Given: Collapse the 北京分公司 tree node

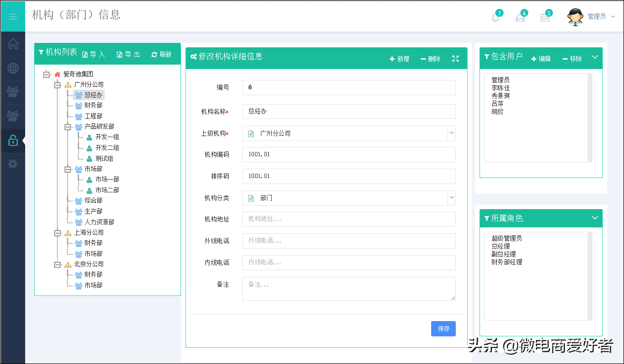Looking at the screenshot, I should (57, 264).
